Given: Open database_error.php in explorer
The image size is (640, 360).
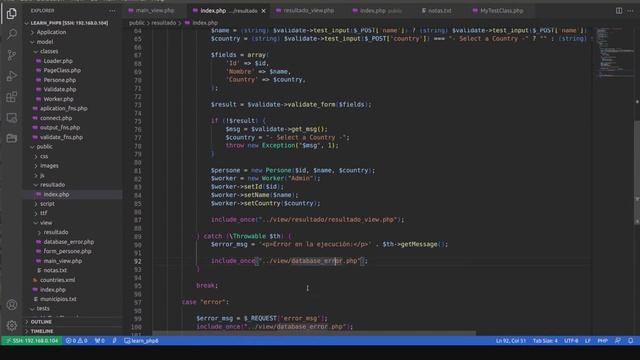Looking at the screenshot, I should pos(69,242).
